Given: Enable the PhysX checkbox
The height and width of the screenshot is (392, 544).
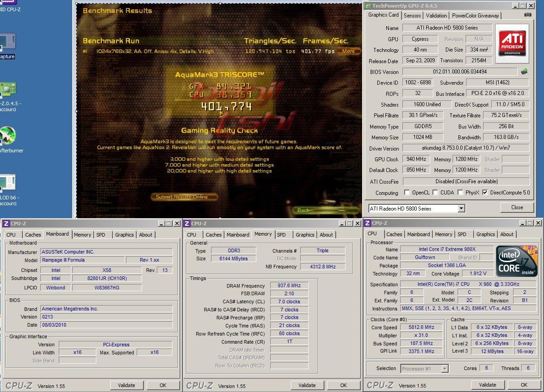Looking at the screenshot, I should [x=461, y=193].
